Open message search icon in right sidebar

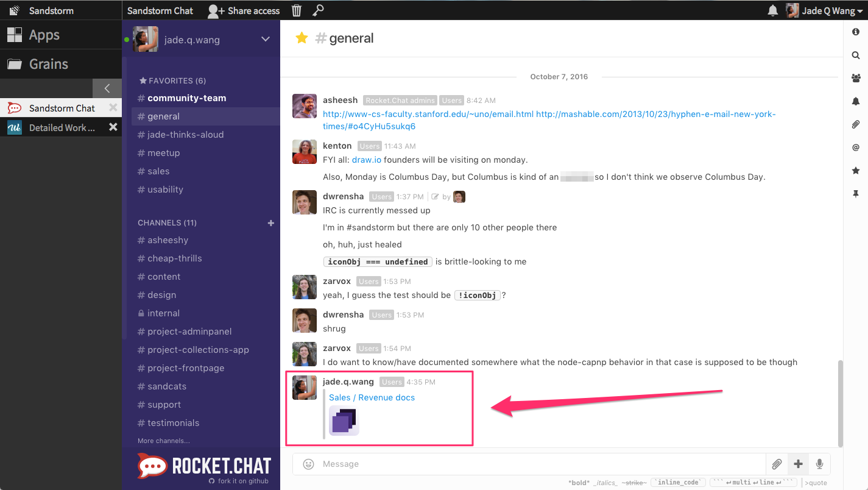pos(856,55)
